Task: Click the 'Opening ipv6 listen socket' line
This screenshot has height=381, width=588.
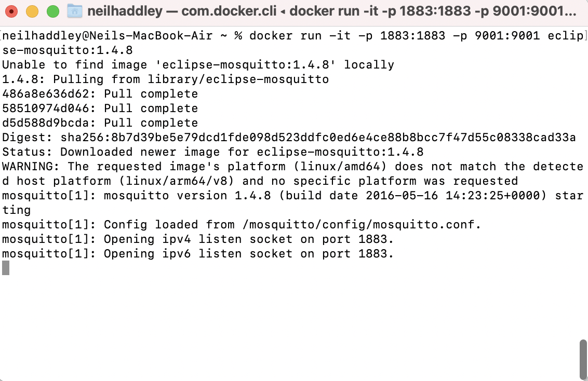Action: [197, 254]
